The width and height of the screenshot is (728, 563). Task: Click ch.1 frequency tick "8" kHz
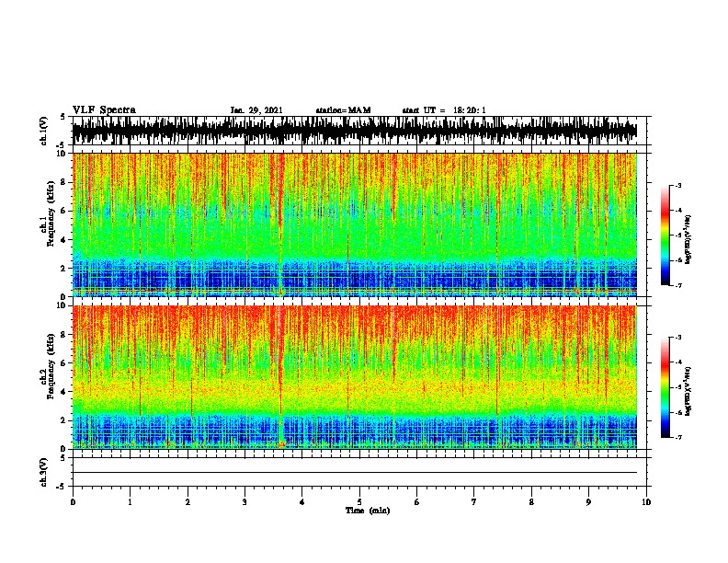pos(64,182)
